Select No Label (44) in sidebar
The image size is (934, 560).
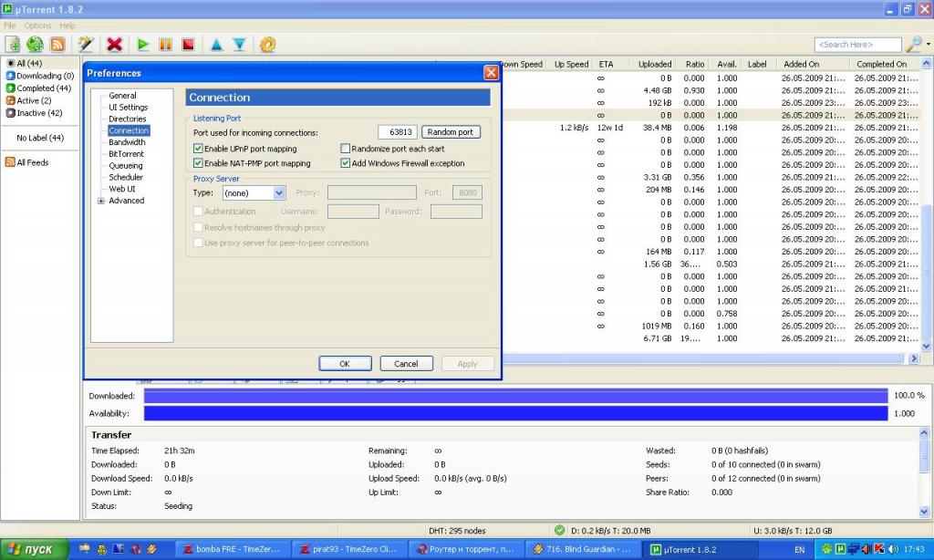(40, 139)
